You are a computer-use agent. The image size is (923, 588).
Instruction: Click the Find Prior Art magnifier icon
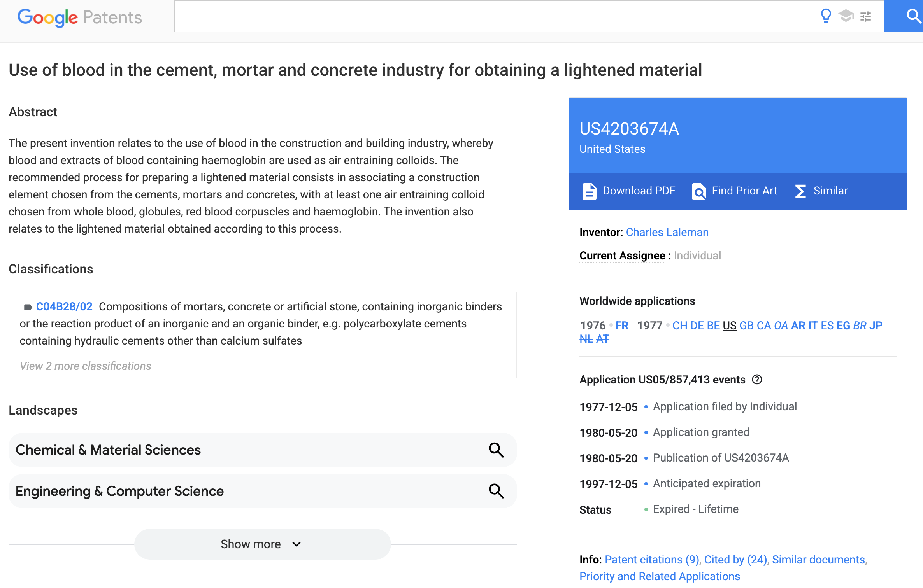click(699, 191)
